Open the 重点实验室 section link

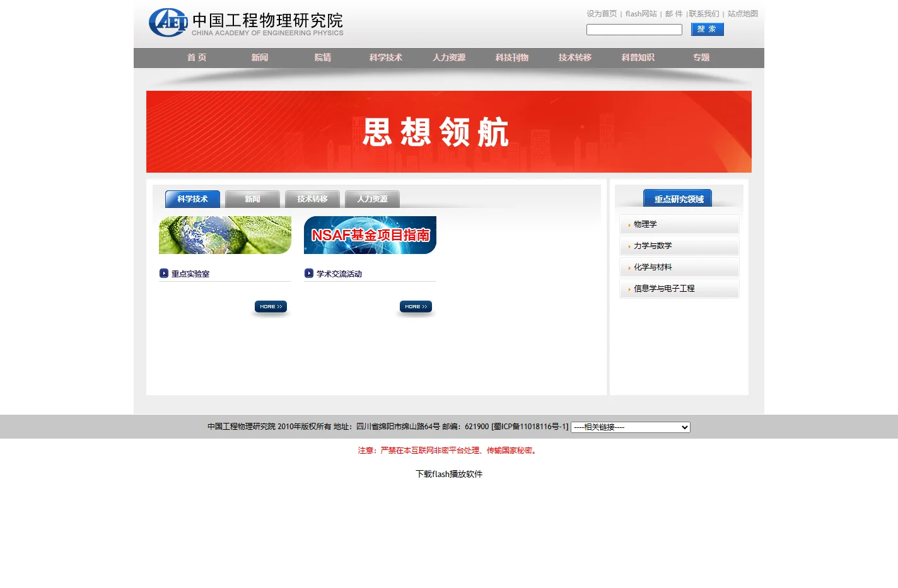coord(190,274)
